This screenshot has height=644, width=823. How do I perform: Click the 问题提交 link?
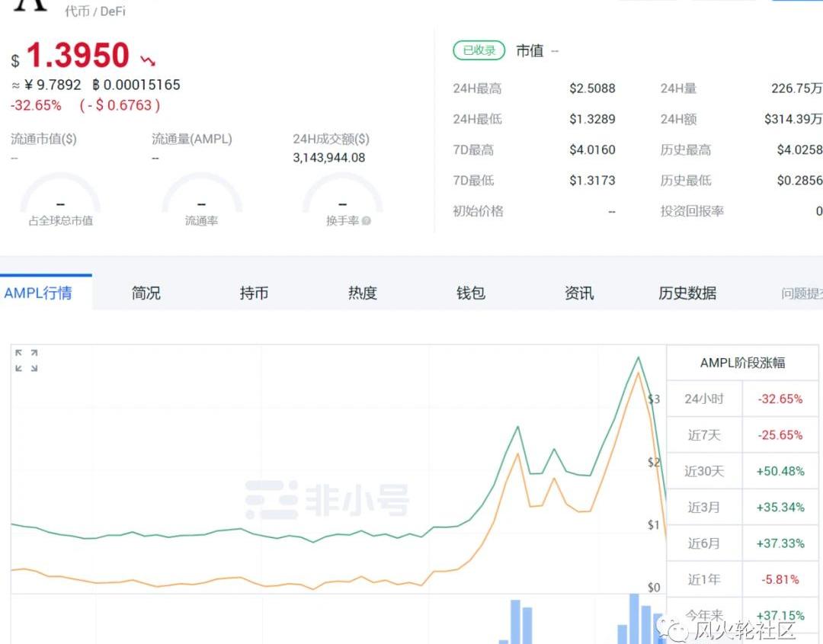[x=802, y=293]
